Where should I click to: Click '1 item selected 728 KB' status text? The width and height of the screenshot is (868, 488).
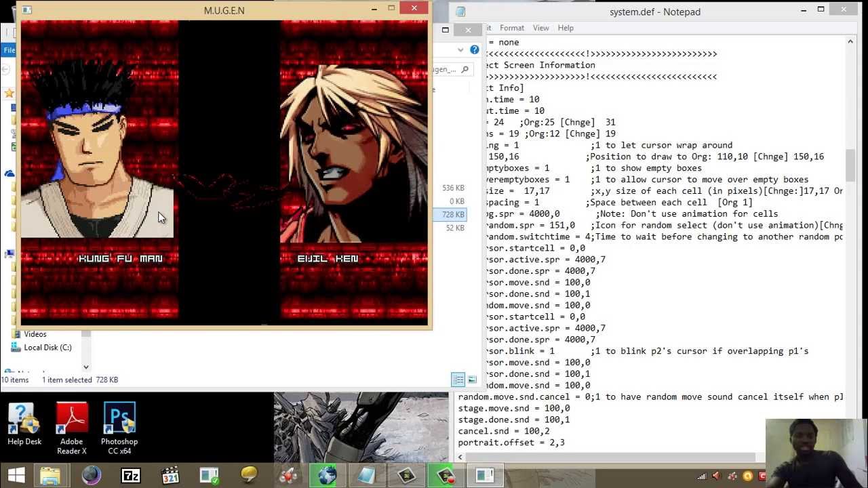click(x=80, y=380)
